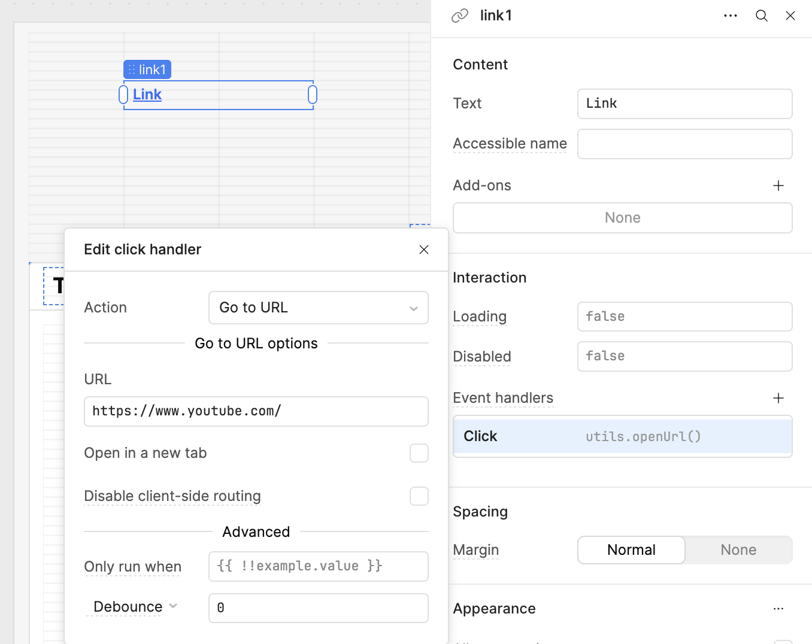This screenshot has width=812, height=644.
Task: Enable Open in a new tab checkbox
Action: tap(419, 453)
